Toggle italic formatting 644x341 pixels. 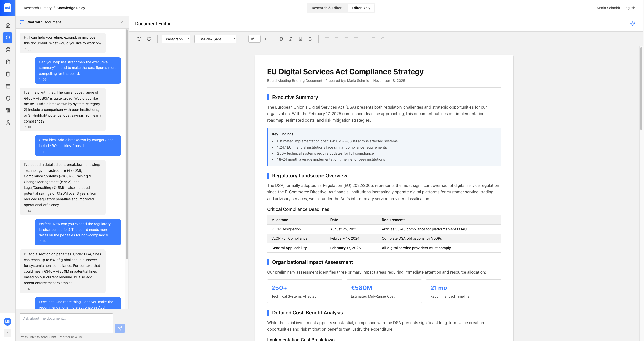pyautogui.click(x=290, y=39)
